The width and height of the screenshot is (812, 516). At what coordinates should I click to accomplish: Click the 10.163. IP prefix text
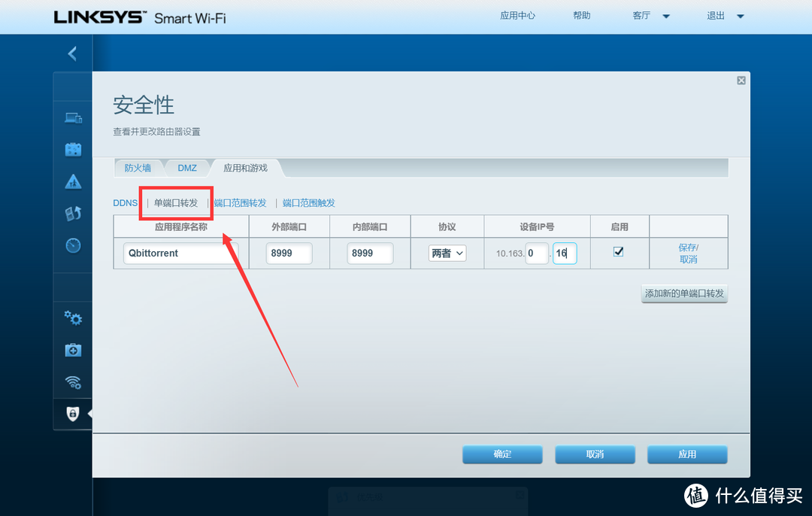pos(510,253)
